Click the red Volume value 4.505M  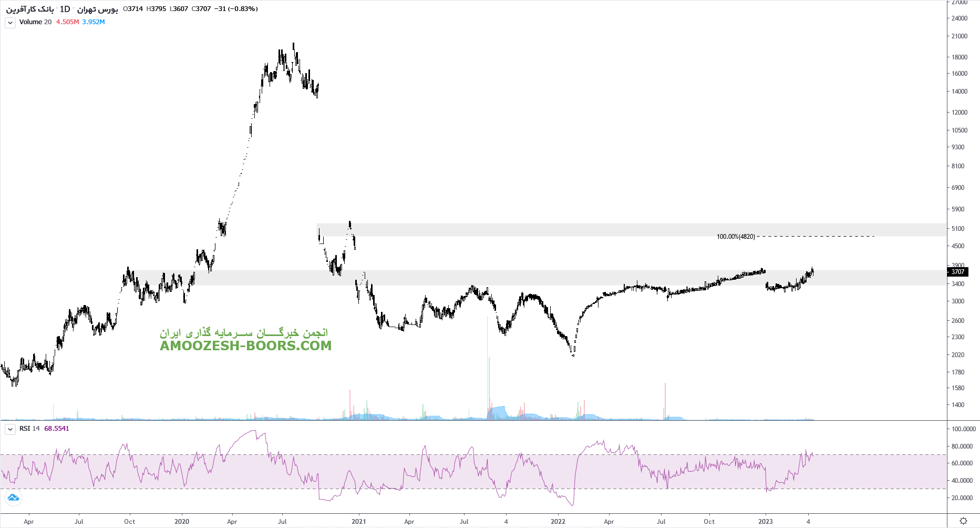(67, 22)
